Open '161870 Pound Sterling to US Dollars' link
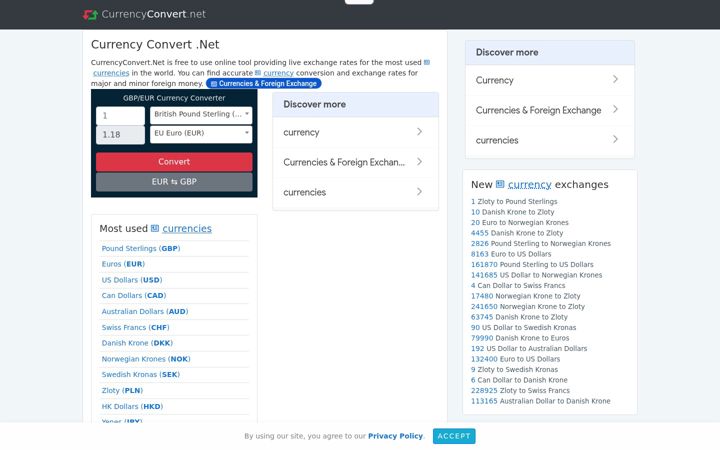Screen dimensions: 720x450 tap(532, 264)
